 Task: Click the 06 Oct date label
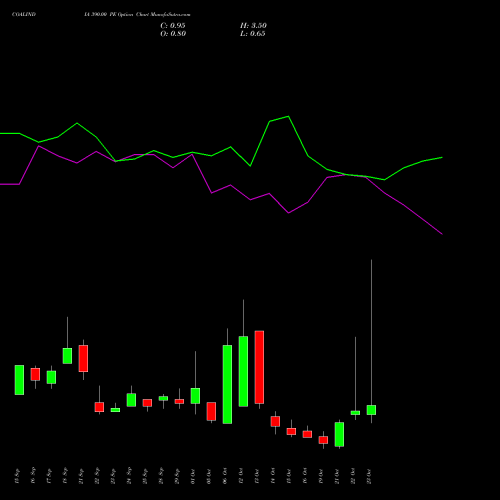click(225, 475)
